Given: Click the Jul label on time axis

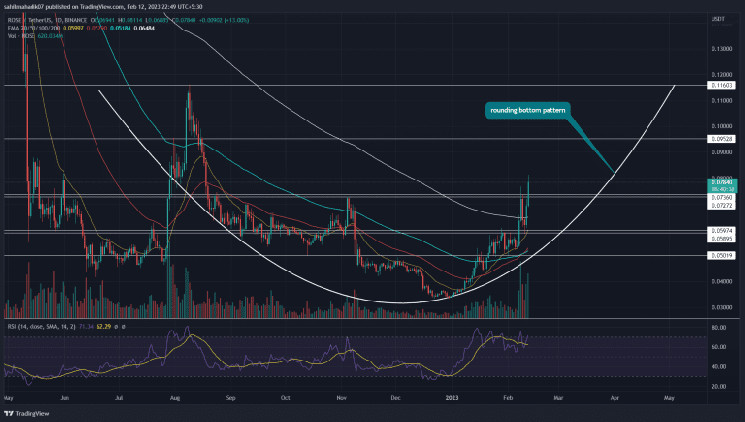Looking at the screenshot, I should pos(119,398).
